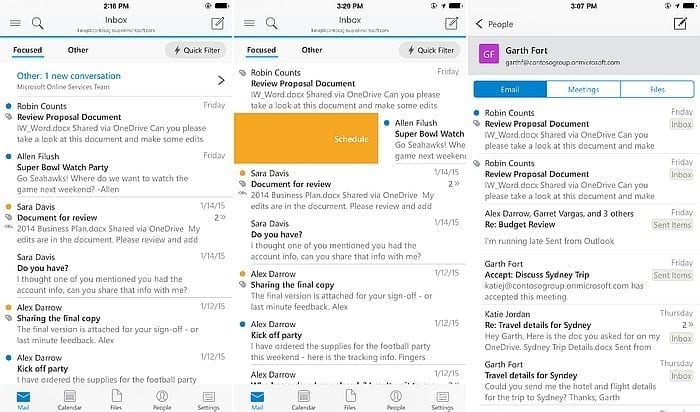Select Meetings segment for Garth Fort

583,89
